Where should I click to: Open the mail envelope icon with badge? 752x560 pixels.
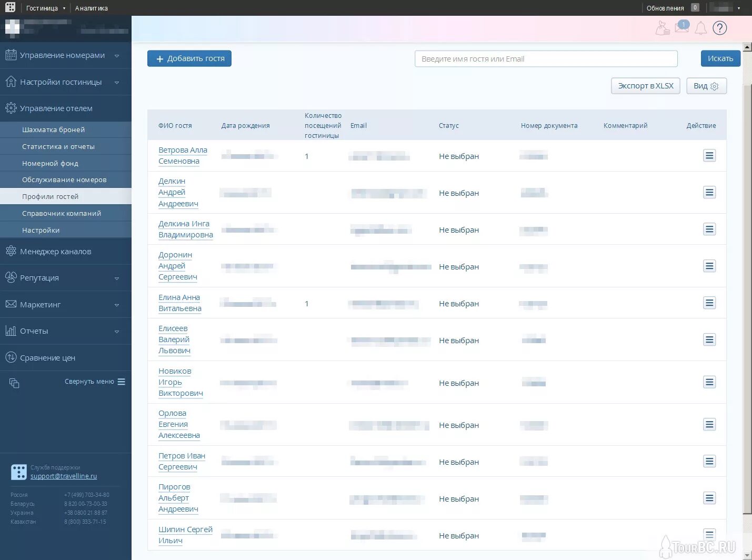pos(682,27)
